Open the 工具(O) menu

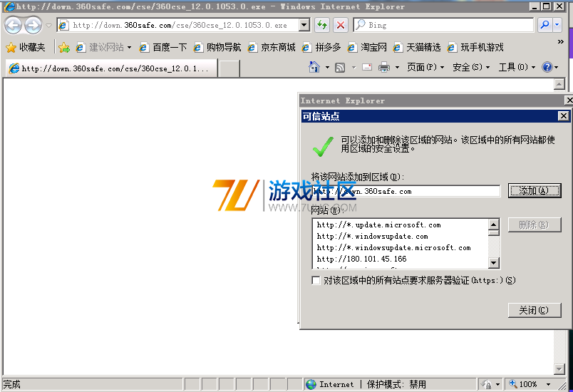[517, 67]
